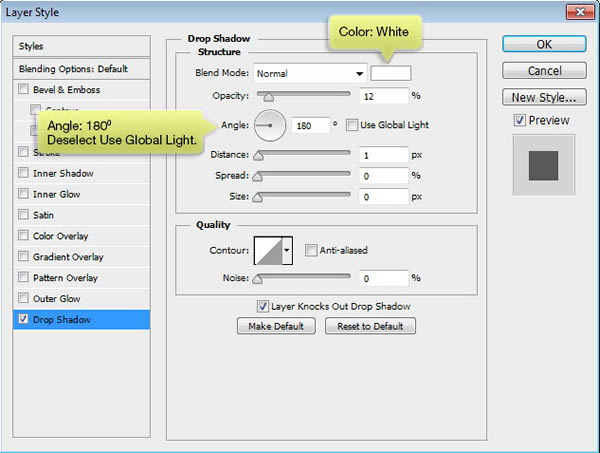
Task: Enable the Bevel & Emboss checkbox
Action: point(23,89)
